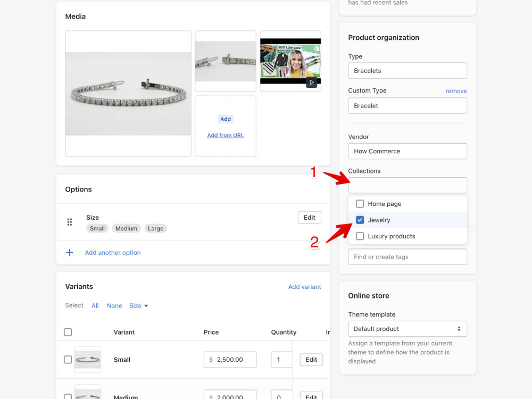Screen dimensions: 532x399
Task: Click Add in the media dropzone
Action: tap(226, 119)
